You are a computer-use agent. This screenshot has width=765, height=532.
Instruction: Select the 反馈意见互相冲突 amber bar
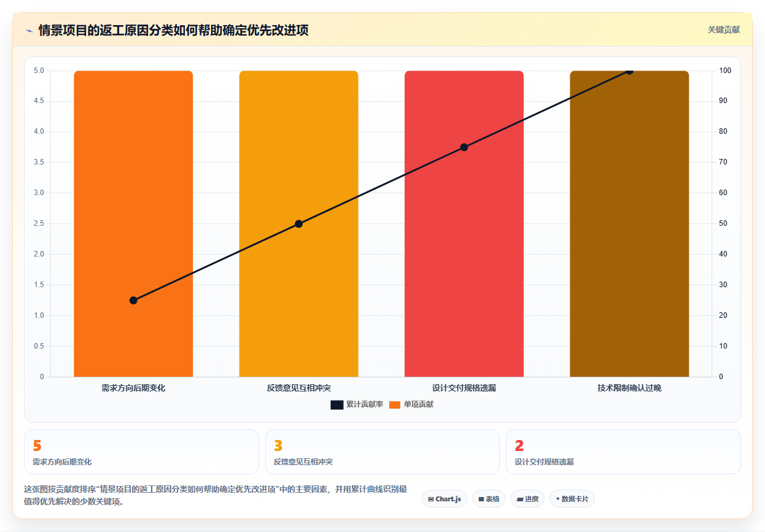pos(298,223)
